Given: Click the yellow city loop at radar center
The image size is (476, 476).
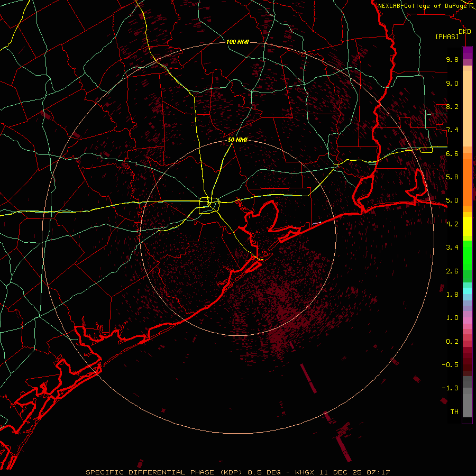Looking at the screenshot, I should (209, 206).
